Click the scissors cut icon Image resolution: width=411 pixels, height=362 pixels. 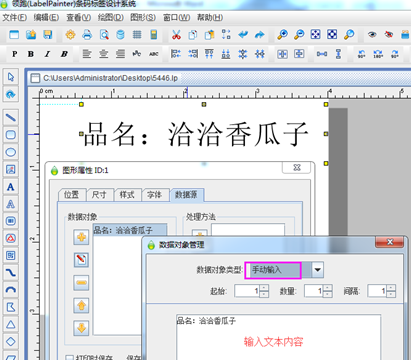176,35
